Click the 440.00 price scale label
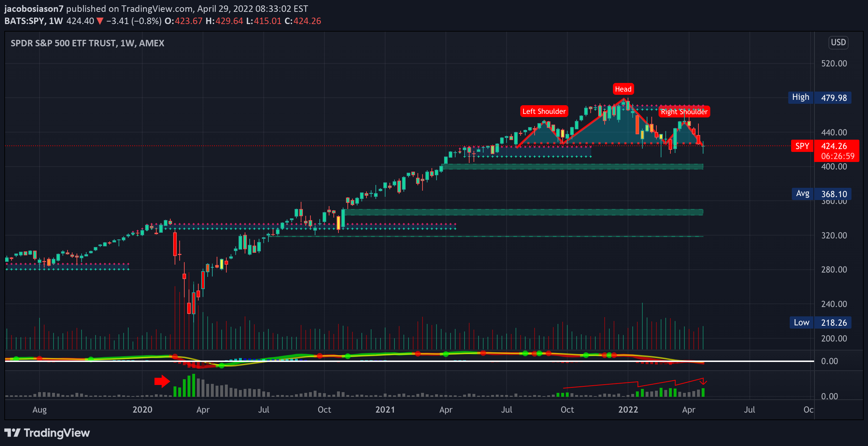Image resolution: width=868 pixels, height=446 pixels. click(x=834, y=133)
